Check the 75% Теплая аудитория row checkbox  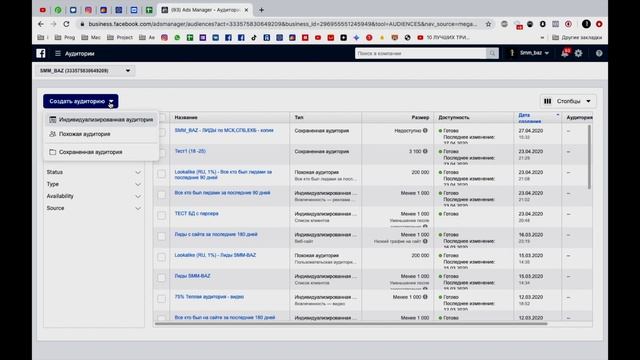click(162, 299)
